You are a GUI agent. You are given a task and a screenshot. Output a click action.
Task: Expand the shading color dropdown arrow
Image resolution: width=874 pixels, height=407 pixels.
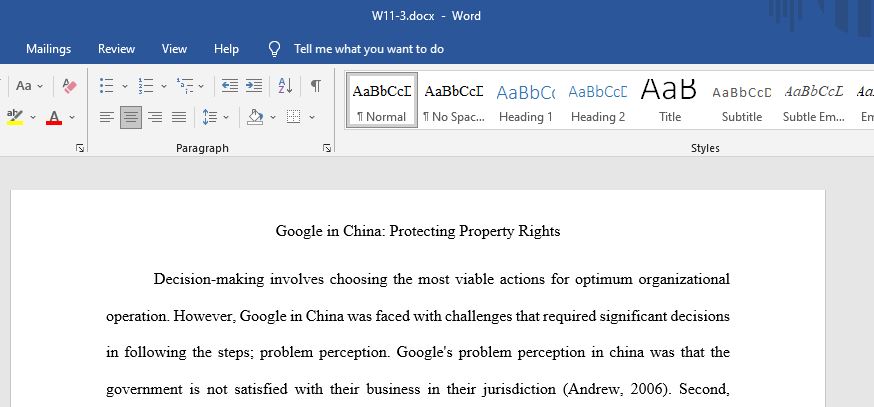(x=273, y=117)
